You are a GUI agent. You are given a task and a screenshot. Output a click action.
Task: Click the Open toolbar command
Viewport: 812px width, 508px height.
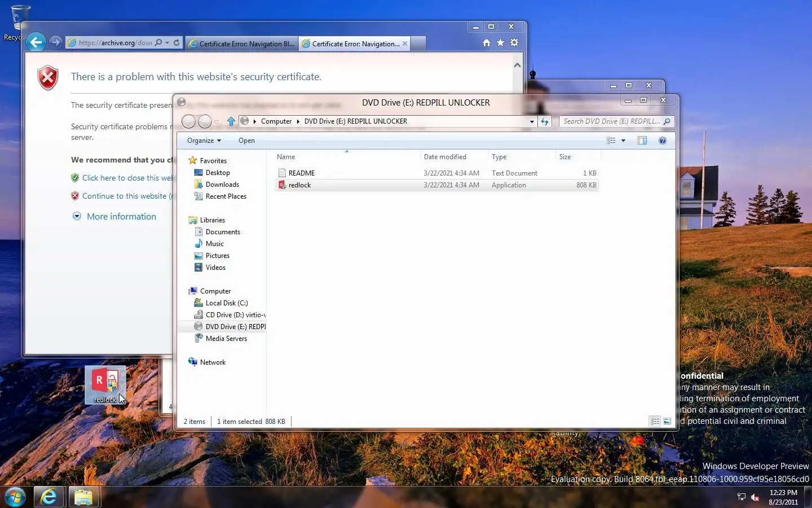tap(246, 141)
